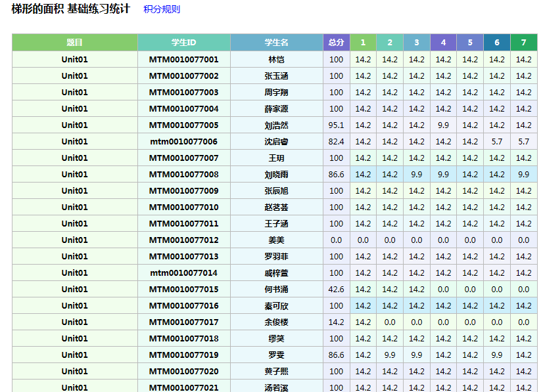The width and height of the screenshot is (543, 392).
Task: Select student ID MTM0010077019
Action: pos(184,355)
